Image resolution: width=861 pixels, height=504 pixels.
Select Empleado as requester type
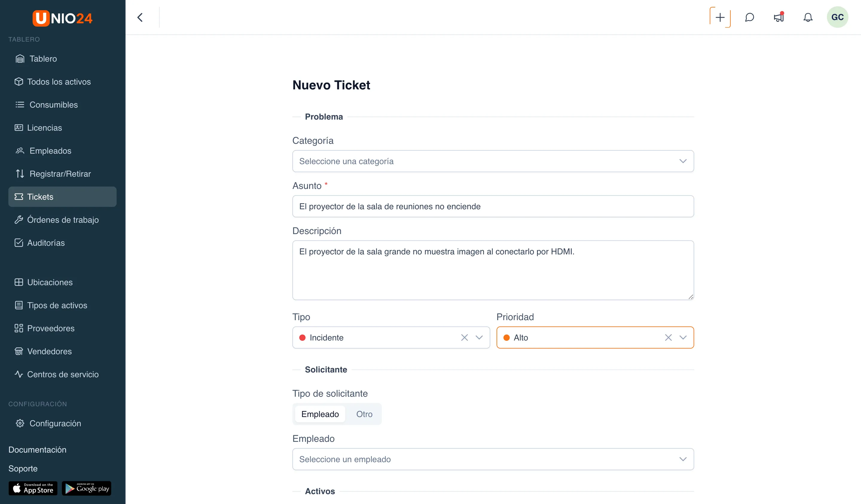(x=320, y=414)
